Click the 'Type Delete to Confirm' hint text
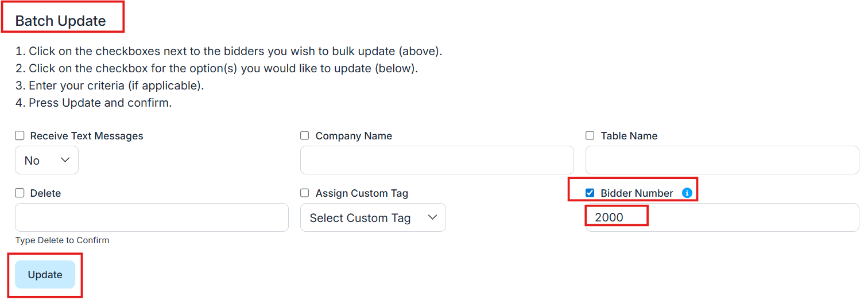The width and height of the screenshot is (868, 300). pos(62,240)
